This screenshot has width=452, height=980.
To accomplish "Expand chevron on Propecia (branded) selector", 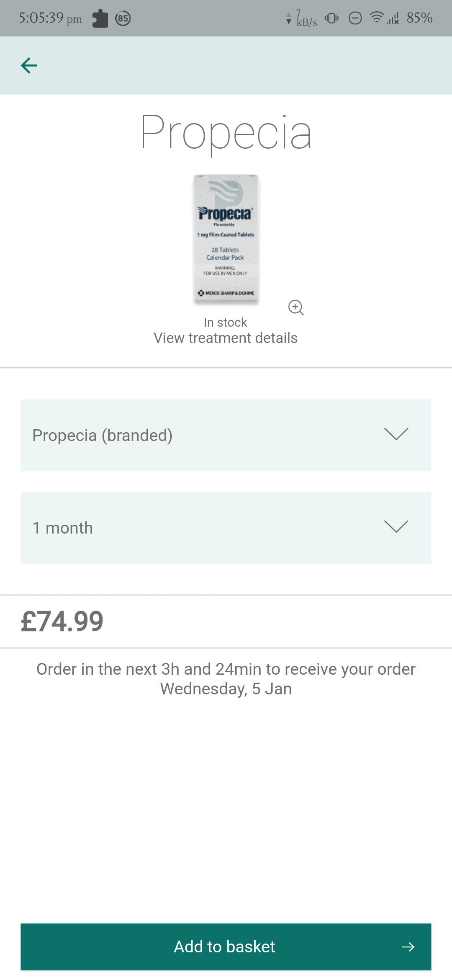I will pos(396,434).
